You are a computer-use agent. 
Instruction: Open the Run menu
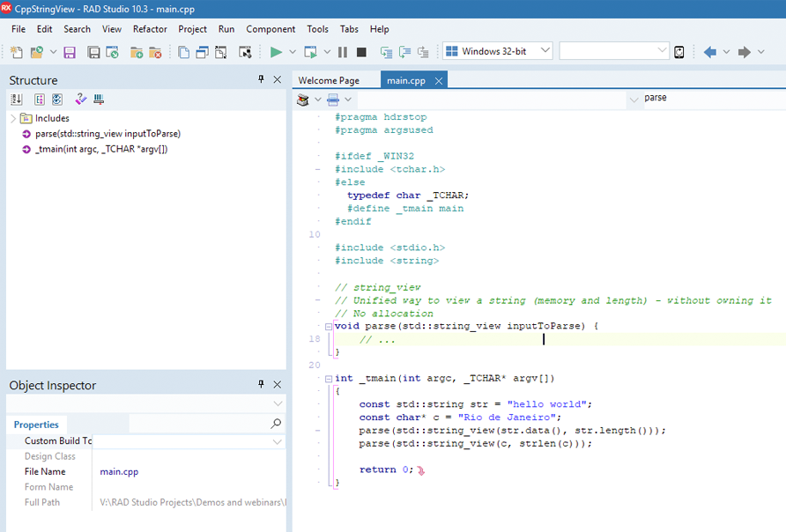[x=226, y=29]
